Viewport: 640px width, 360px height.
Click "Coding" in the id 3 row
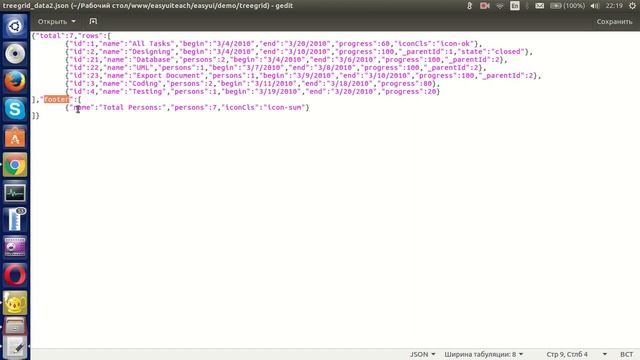pyautogui.click(x=145, y=84)
